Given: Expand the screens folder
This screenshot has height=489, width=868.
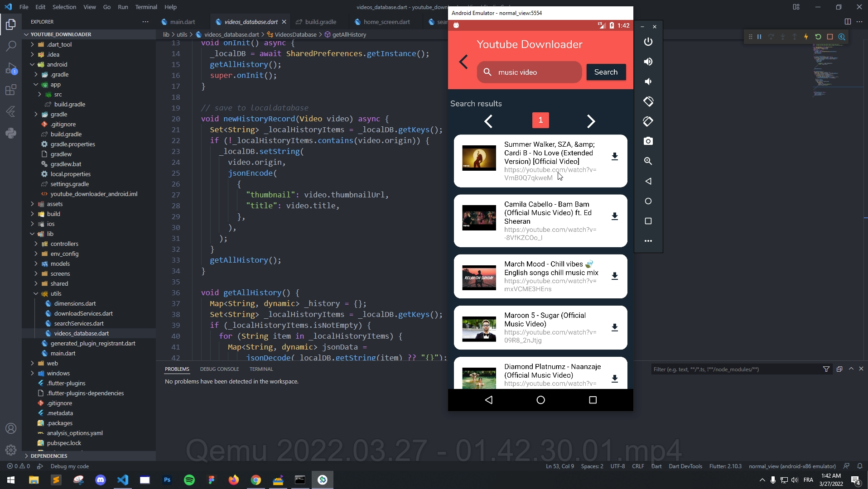Looking at the screenshot, I should [36, 273].
